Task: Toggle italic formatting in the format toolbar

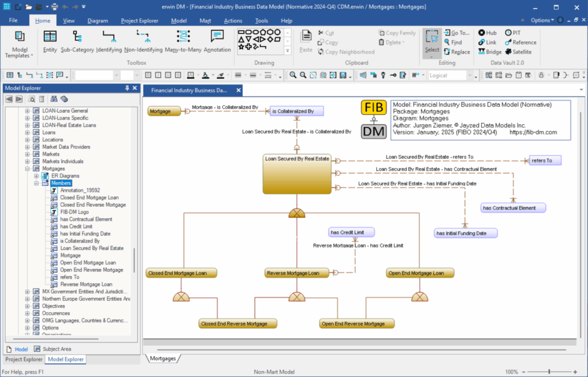Action: tap(157, 75)
